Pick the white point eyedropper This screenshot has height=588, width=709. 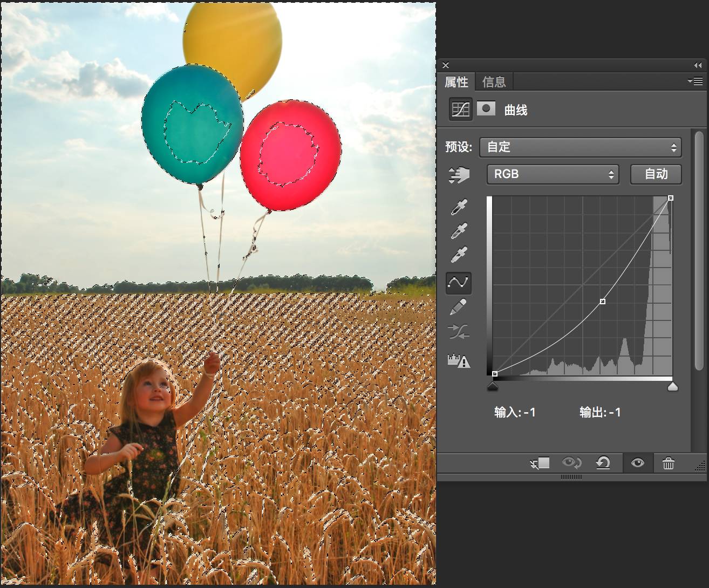pyautogui.click(x=459, y=255)
